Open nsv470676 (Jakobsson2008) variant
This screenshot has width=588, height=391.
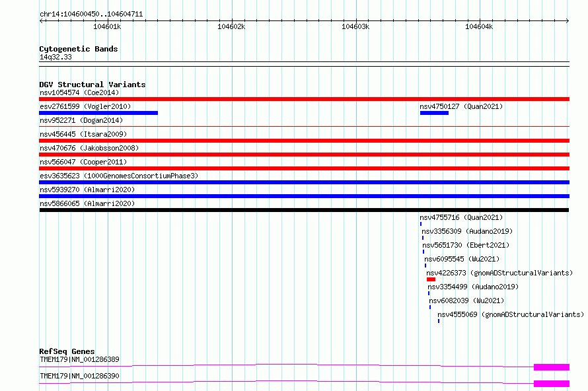89,148
